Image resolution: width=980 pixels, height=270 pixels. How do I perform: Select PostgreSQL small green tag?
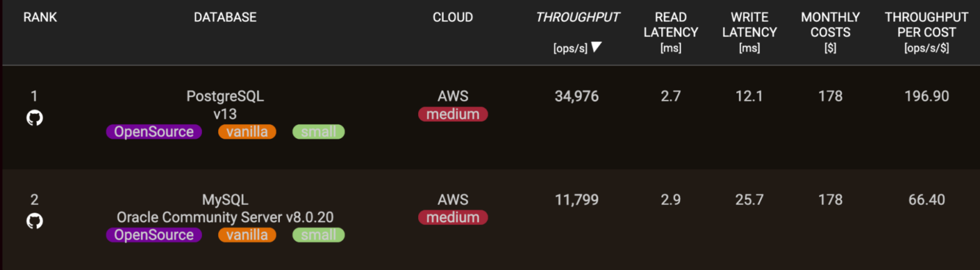319,132
